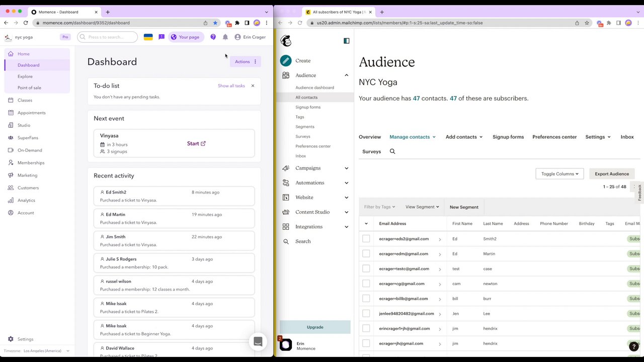
Task: Open the select-all dropdown in table header
Action: [366, 224]
